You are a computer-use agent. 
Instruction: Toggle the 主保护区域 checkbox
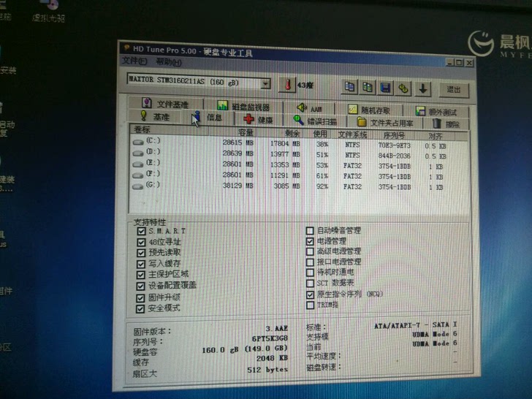tap(141, 275)
